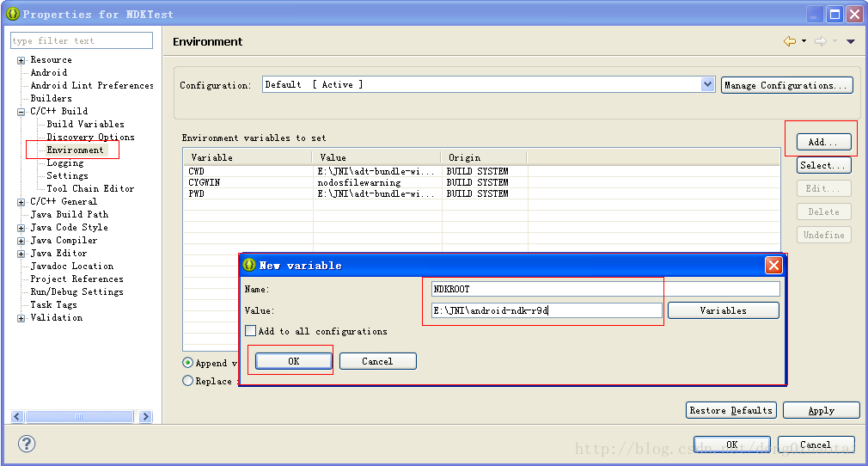Viewport: 868px width, 466px height.
Task: Open Run/Debug Settings page
Action: pyautogui.click(x=77, y=291)
